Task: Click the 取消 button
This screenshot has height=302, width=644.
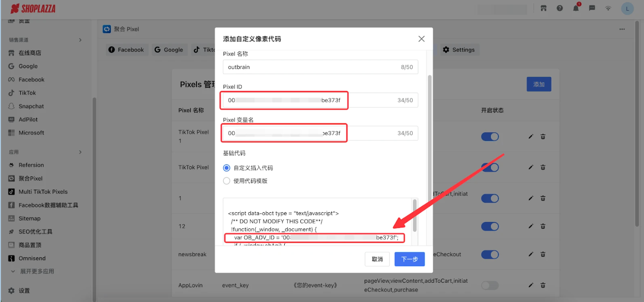Action: (377, 259)
